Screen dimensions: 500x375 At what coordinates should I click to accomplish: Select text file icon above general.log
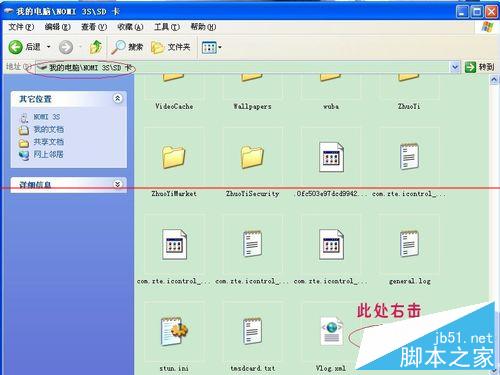(x=409, y=157)
